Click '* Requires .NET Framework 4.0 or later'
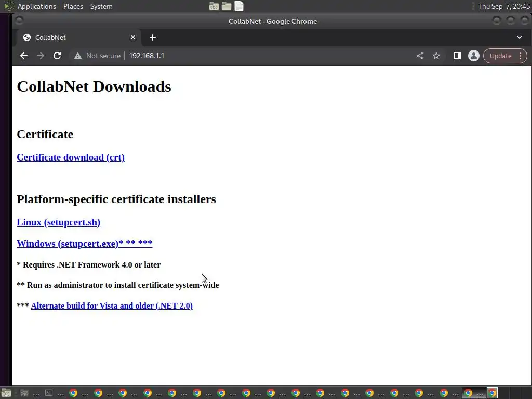This screenshot has width=532, height=399. pyautogui.click(x=88, y=264)
